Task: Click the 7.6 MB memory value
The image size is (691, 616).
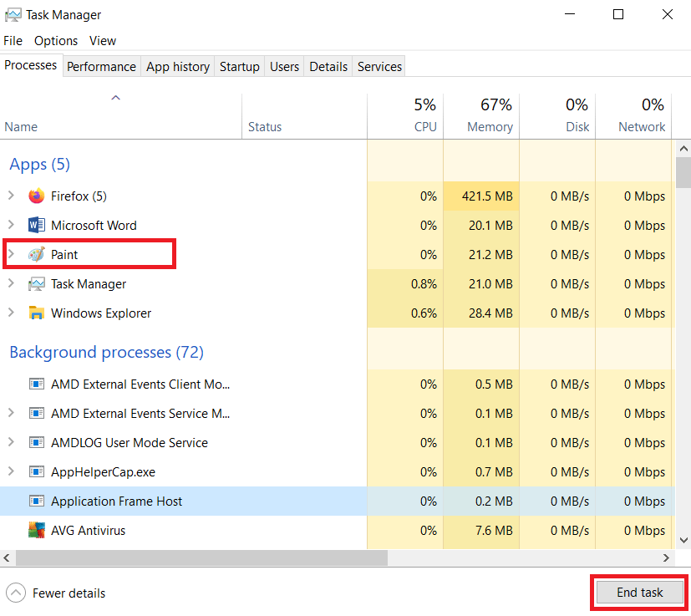Action: pyautogui.click(x=494, y=530)
